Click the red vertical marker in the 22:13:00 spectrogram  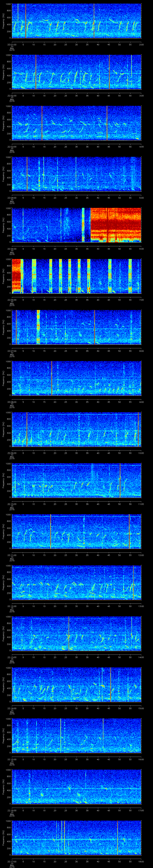(x=69, y=633)
